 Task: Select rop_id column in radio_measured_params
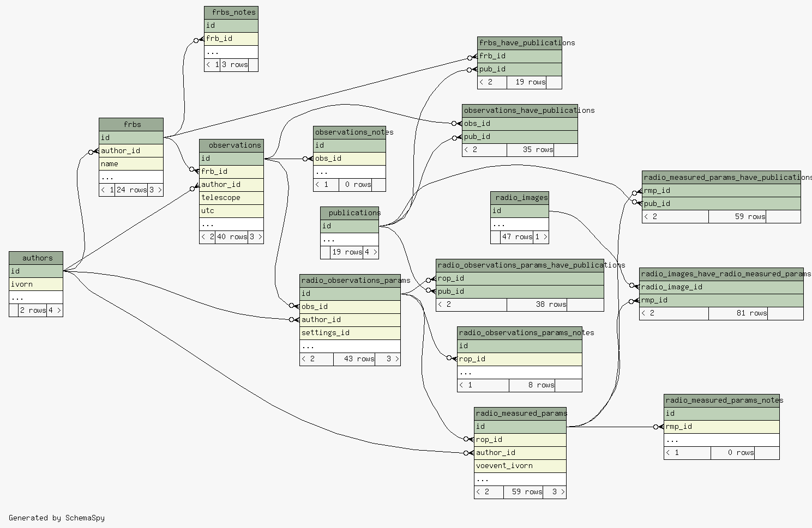(x=520, y=440)
